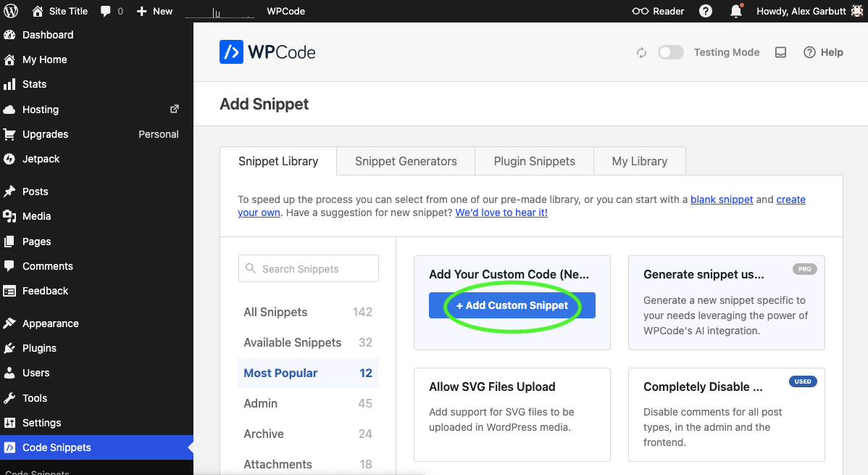868x475 pixels.
Task: View the comments bubble in admin bar
Action: tap(112, 11)
